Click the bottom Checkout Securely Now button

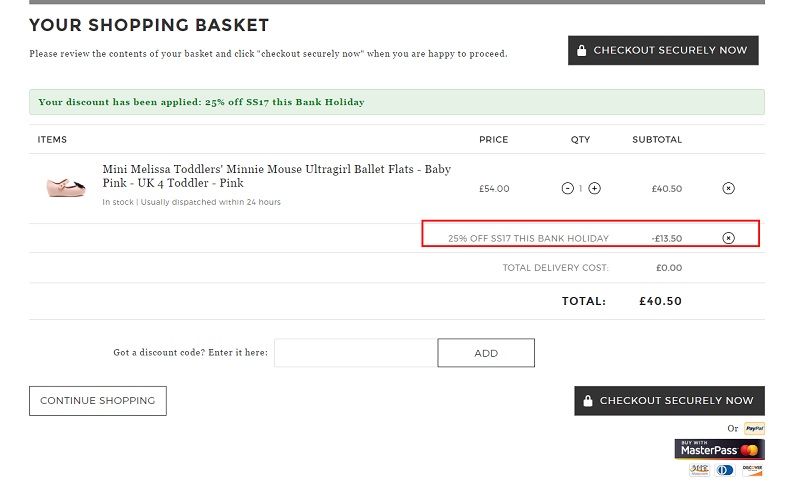click(669, 400)
